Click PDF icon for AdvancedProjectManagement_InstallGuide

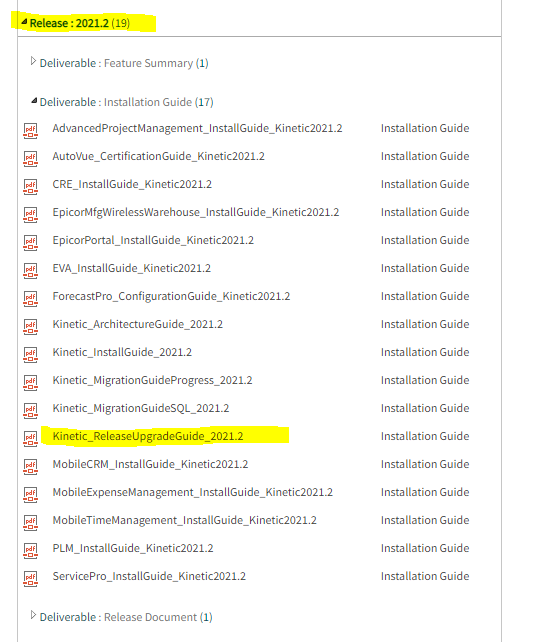click(30, 131)
